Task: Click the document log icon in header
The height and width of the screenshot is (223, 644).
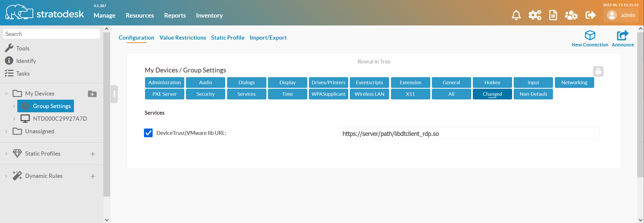Action: [553, 15]
